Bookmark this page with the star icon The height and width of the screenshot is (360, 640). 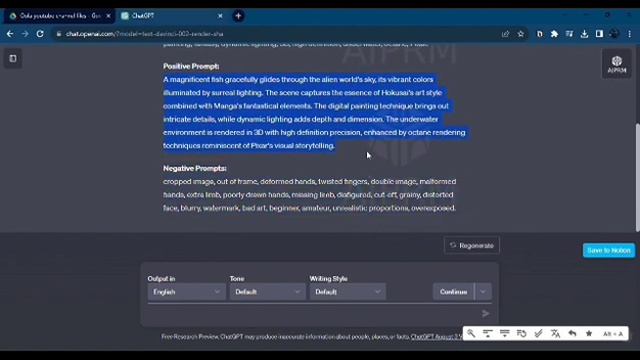click(x=521, y=34)
